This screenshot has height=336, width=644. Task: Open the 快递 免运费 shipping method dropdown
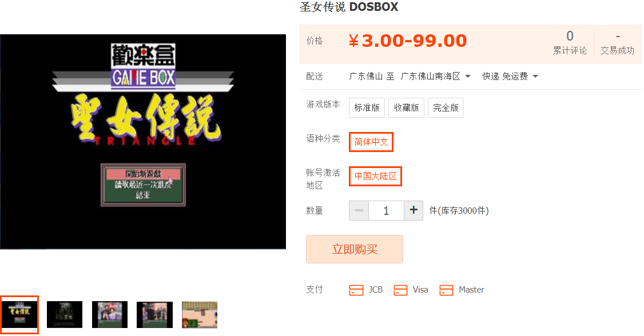tap(510, 77)
